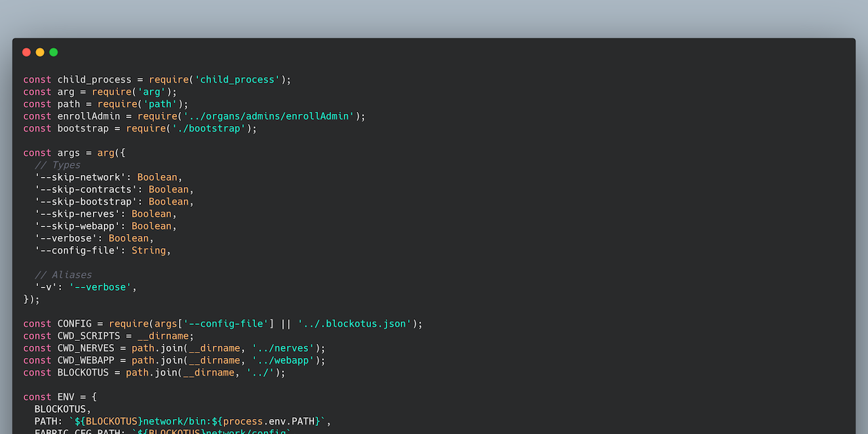868x434 pixels.
Task: Click the 'args' constant name
Action: (68, 153)
